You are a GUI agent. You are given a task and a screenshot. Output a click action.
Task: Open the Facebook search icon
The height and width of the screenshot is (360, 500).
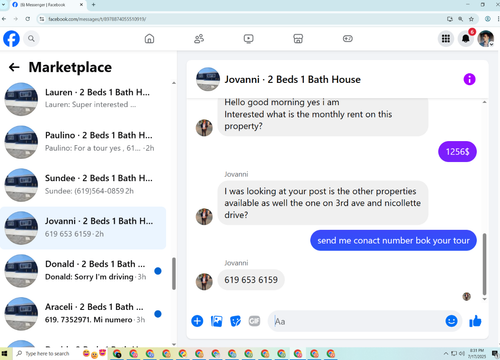tap(31, 39)
